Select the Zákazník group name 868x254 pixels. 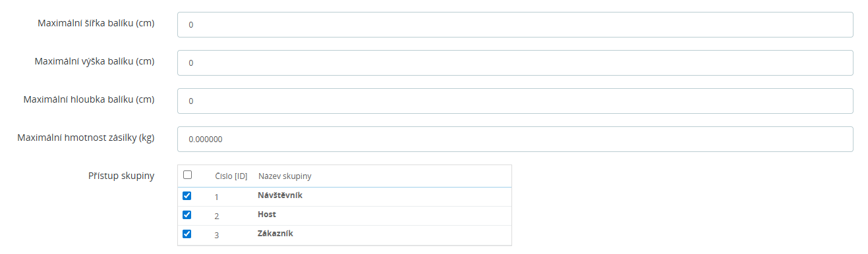tap(275, 234)
